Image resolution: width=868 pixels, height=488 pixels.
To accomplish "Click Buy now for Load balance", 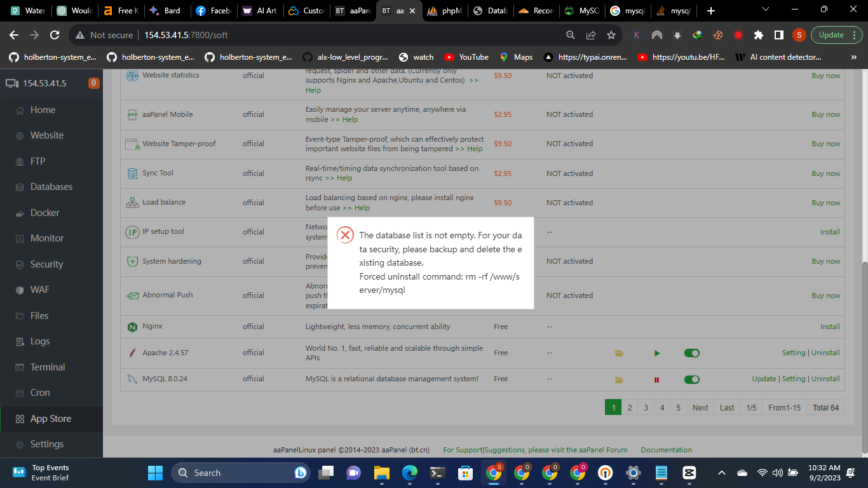I will (825, 203).
